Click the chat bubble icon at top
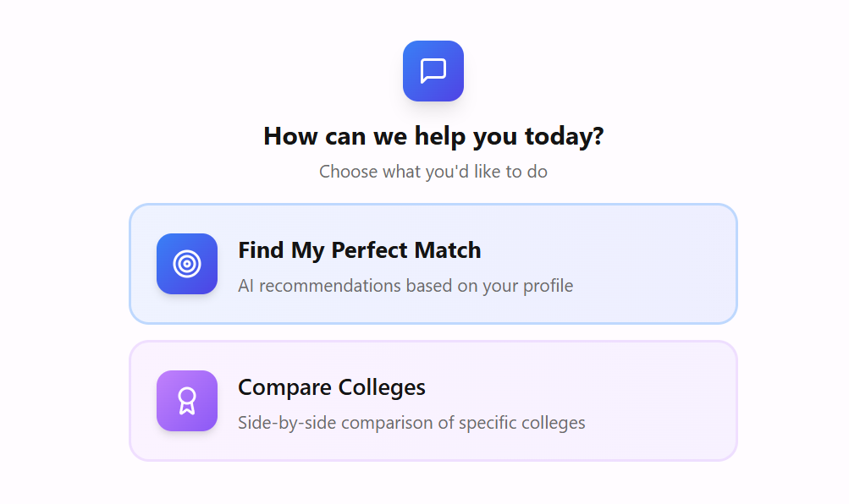Image resolution: width=849 pixels, height=504 pixels. [x=433, y=71]
